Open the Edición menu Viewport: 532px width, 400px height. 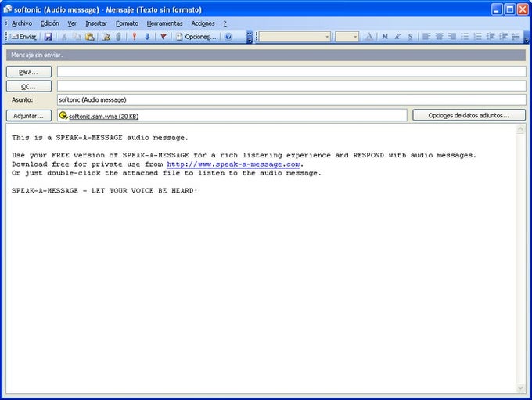(x=49, y=23)
